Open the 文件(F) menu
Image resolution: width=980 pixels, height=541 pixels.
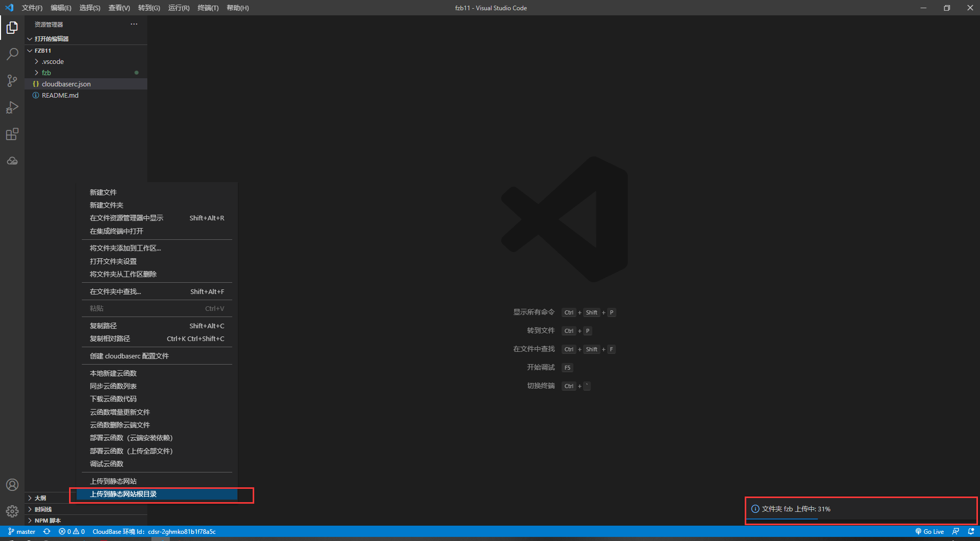[x=32, y=8]
